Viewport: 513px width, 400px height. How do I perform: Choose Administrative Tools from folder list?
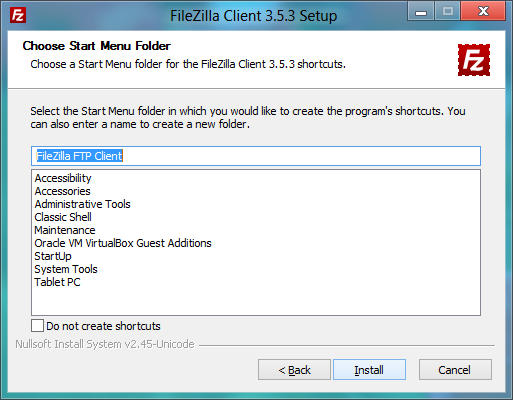83,204
